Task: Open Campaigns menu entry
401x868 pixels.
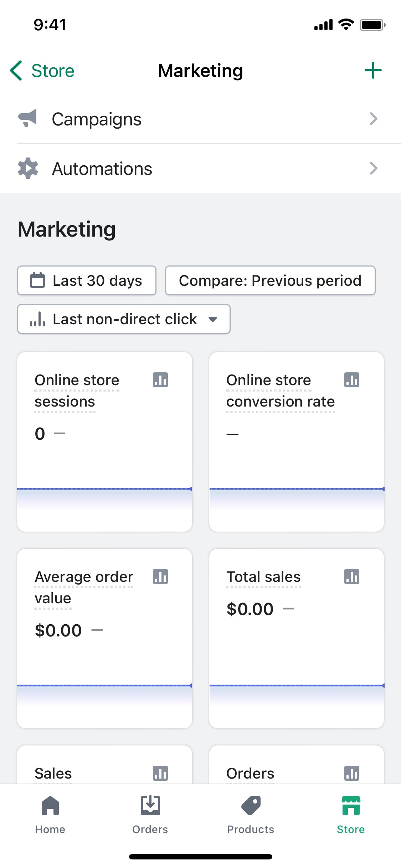Action: click(200, 119)
